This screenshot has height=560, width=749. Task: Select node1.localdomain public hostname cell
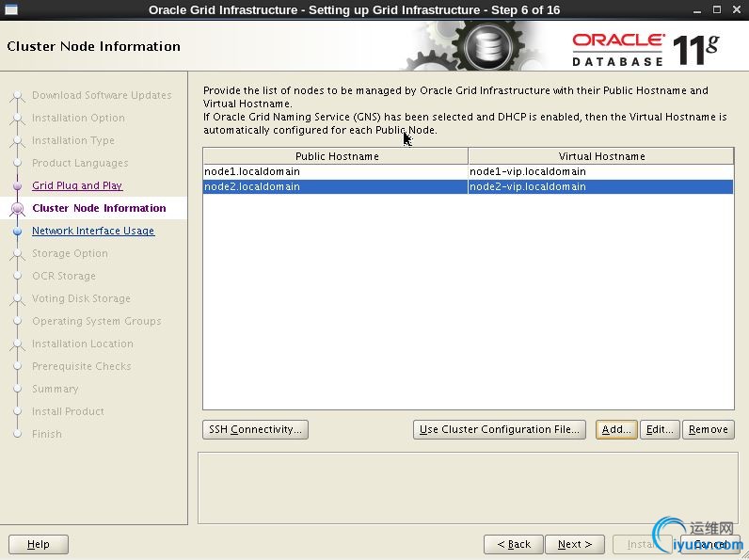tap(335, 171)
